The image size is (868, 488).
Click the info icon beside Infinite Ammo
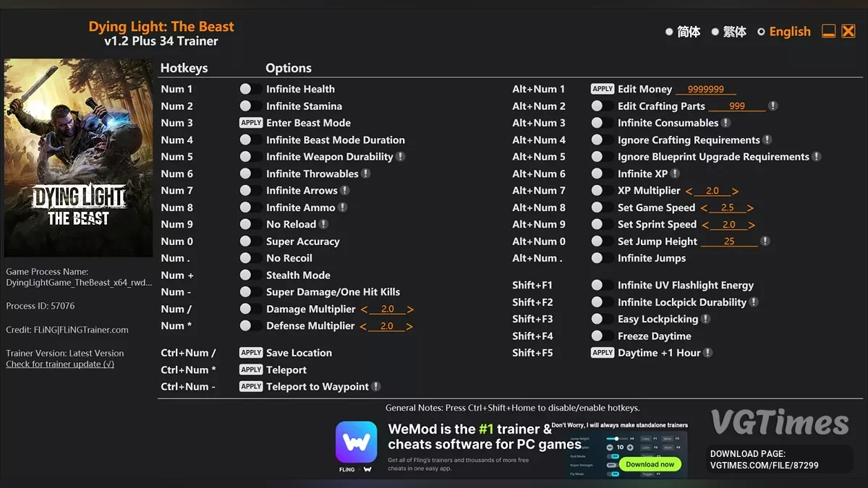pyautogui.click(x=343, y=207)
